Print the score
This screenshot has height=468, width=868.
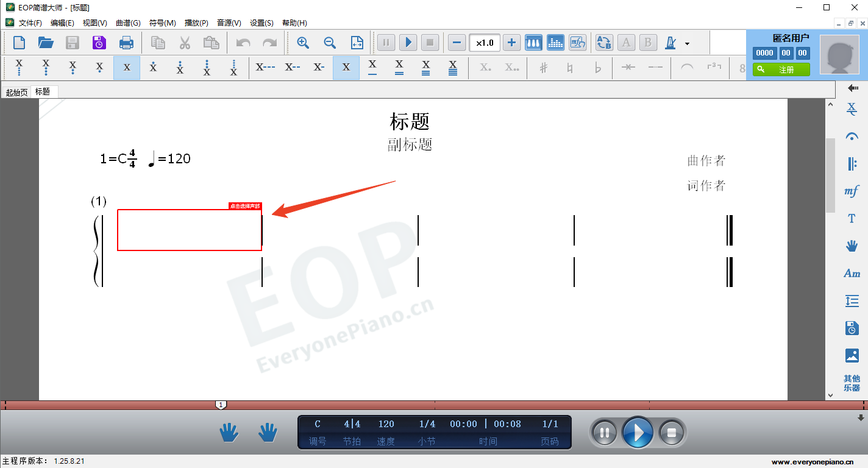[x=126, y=43]
